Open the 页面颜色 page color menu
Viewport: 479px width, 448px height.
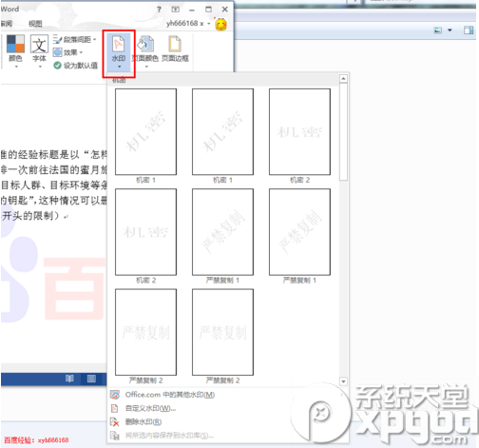point(145,52)
